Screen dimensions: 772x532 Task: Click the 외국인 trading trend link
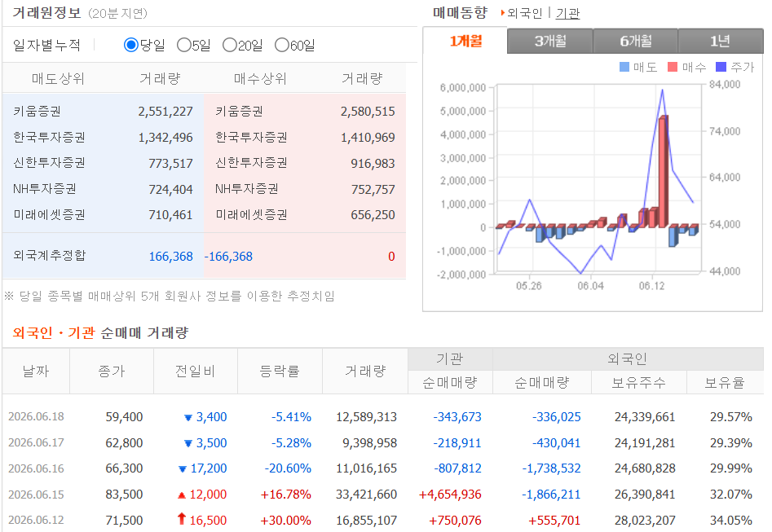525,13
